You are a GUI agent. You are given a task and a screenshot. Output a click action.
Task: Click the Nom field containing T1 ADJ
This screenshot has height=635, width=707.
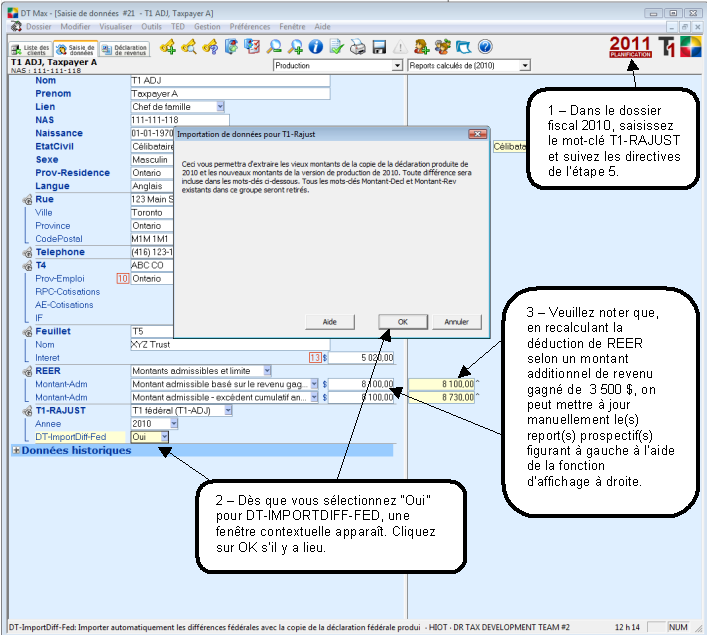pyautogui.click(x=229, y=80)
